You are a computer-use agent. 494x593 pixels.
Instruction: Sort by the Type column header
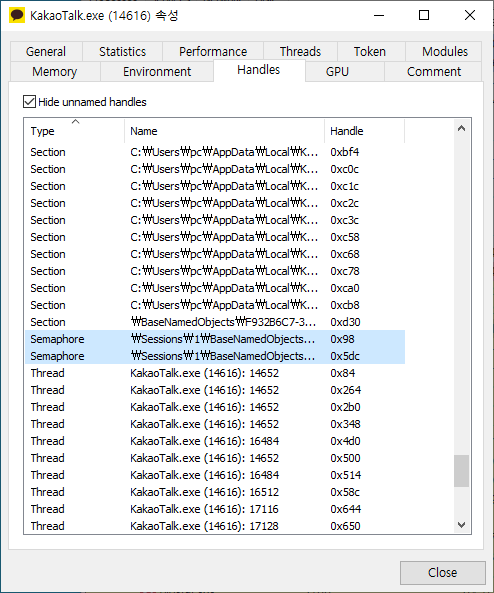pos(75,131)
